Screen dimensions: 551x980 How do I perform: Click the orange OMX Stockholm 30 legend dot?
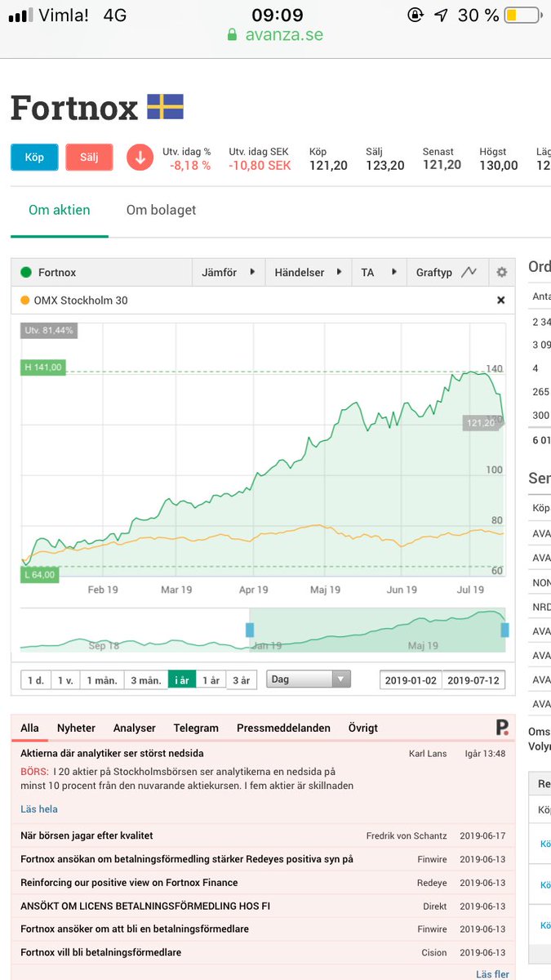click(x=25, y=301)
